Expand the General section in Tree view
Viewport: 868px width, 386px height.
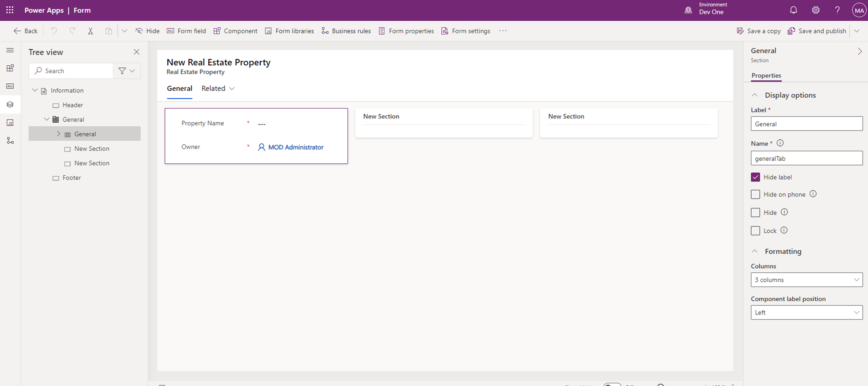pyautogui.click(x=58, y=133)
